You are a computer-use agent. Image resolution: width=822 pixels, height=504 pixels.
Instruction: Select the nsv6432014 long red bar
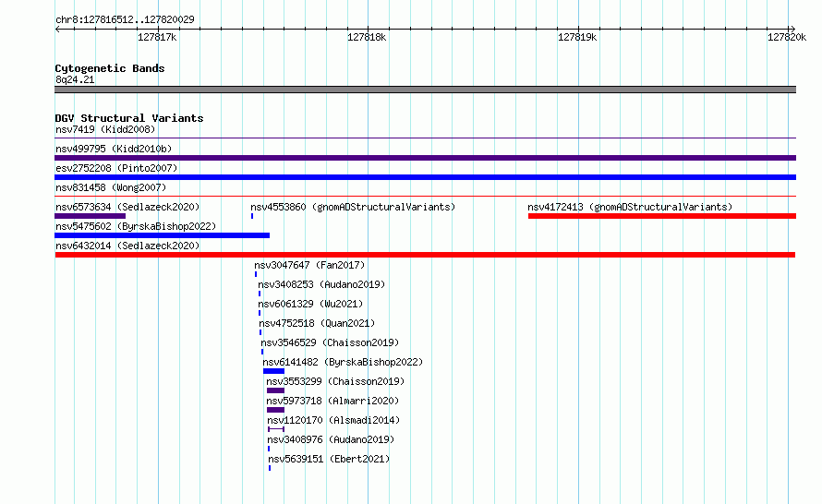click(425, 255)
